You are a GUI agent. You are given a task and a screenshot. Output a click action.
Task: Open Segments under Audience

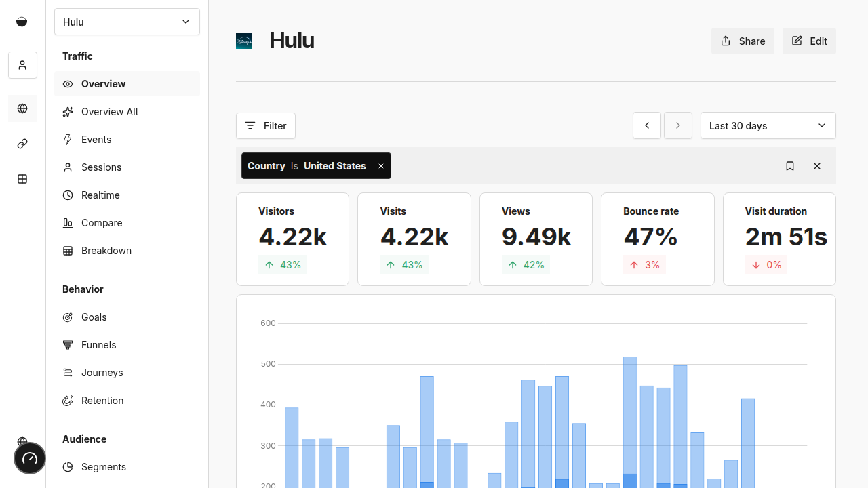[x=127, y=467]
